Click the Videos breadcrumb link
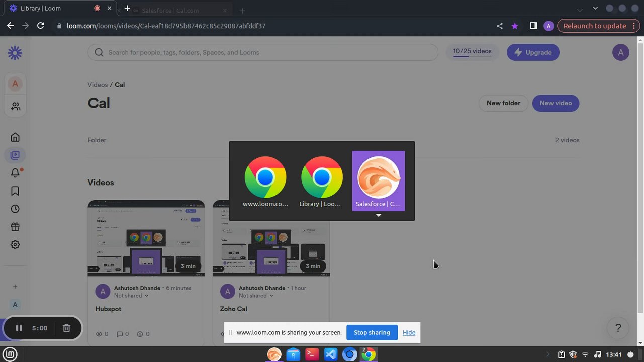This screenshot has width=644, height=362. 98,85
